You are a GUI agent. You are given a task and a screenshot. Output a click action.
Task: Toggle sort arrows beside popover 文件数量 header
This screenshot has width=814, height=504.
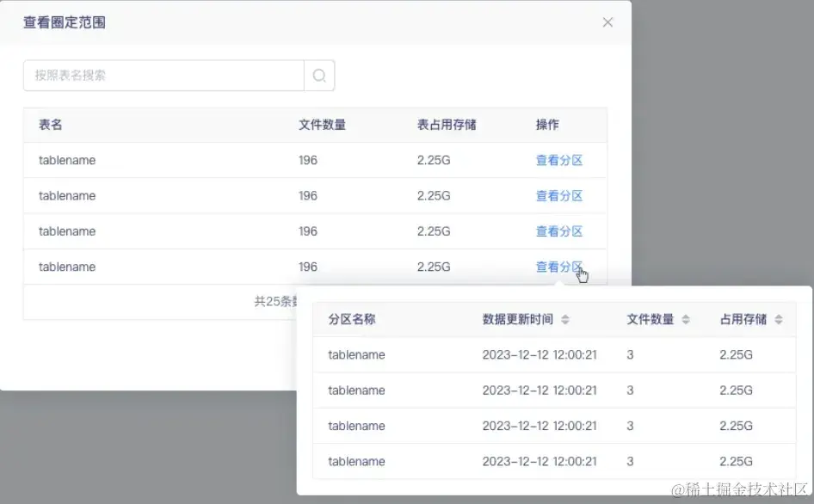686,320
